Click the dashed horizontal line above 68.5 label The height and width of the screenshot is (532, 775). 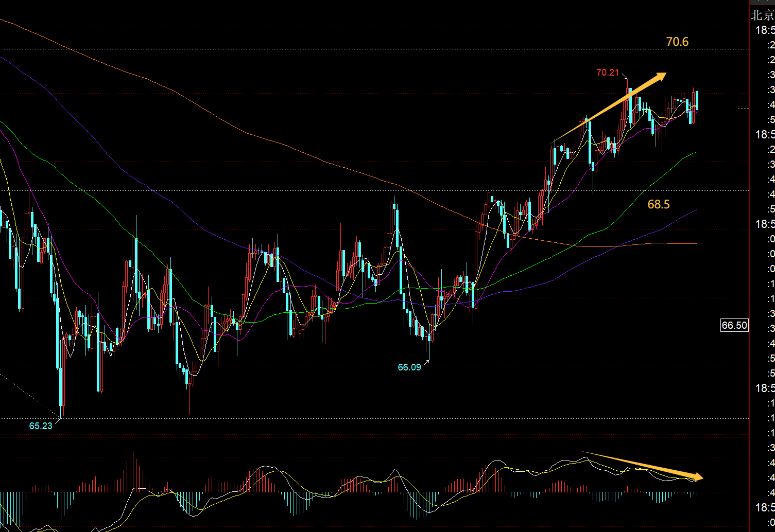point(309,190)
